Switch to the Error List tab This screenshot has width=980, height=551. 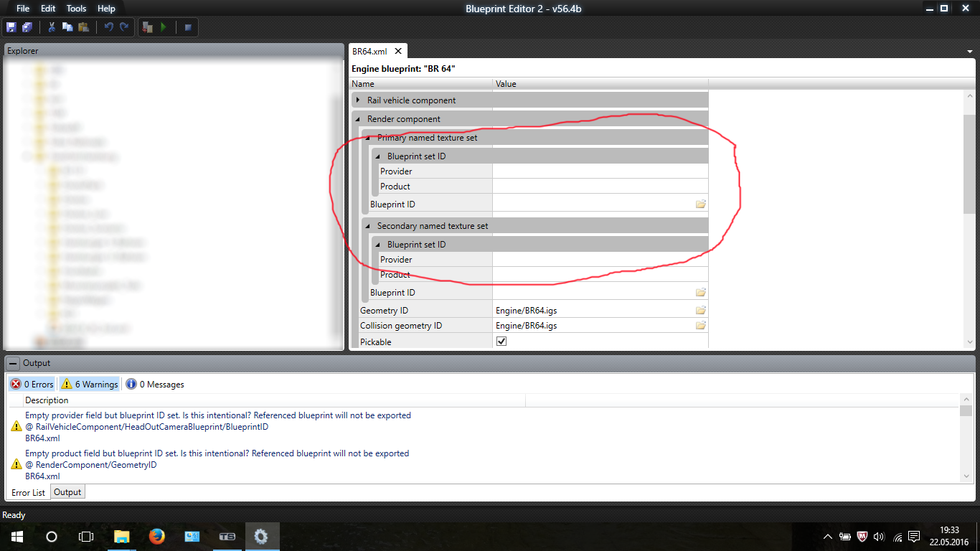pyautogui.click(x=29, y=493)
